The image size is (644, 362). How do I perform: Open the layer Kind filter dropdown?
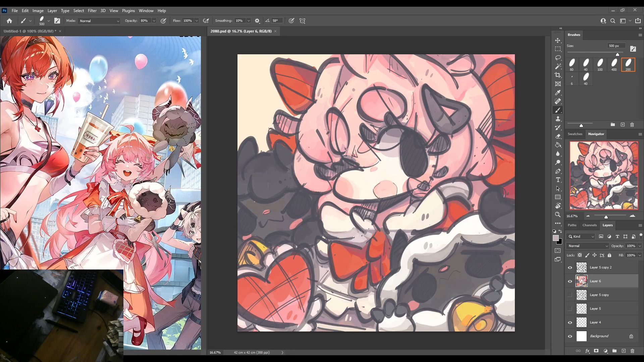pyautogui.click(x=581, y=236)
